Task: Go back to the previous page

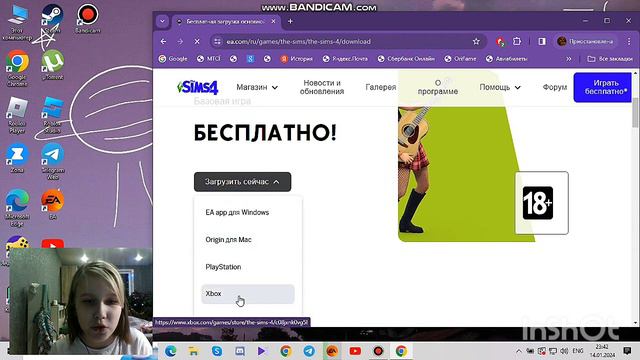Action: [x=163, y=42]
